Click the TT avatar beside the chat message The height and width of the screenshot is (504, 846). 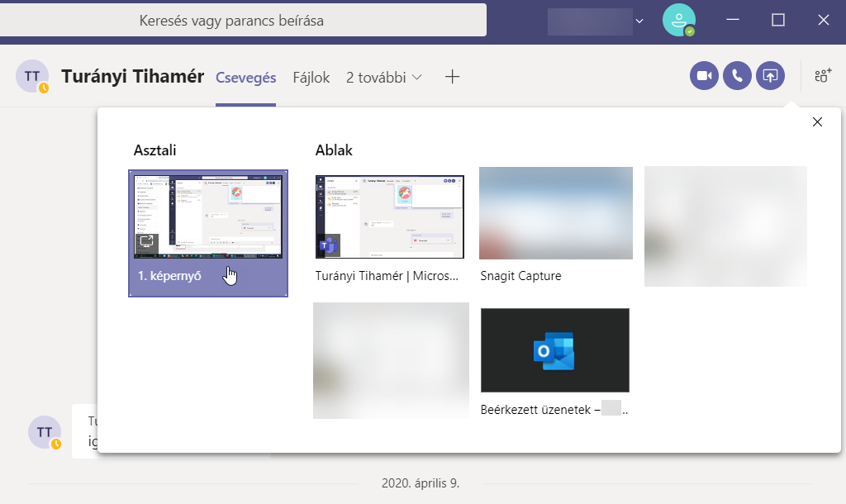[45, 432]
